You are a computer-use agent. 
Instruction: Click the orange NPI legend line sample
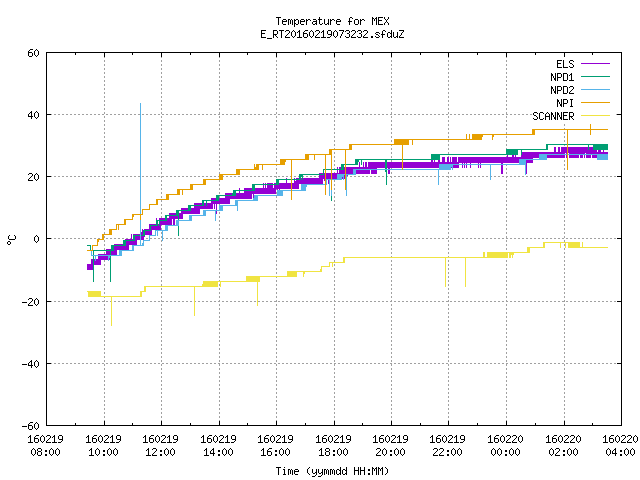point(595,102)
